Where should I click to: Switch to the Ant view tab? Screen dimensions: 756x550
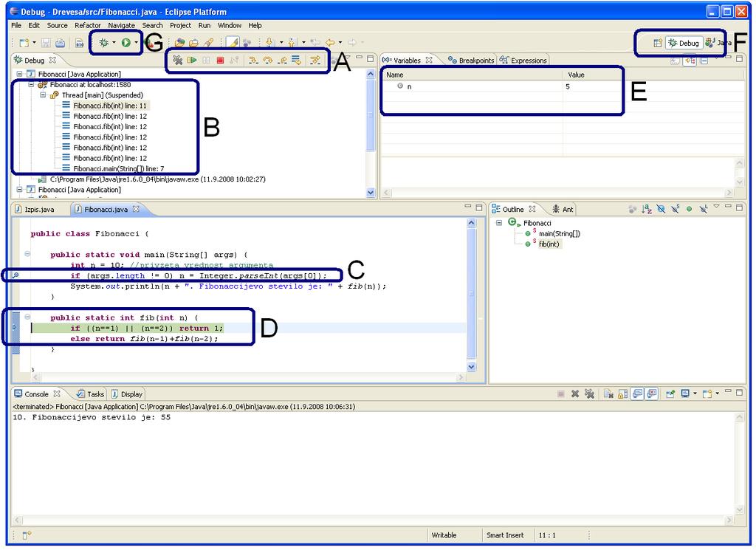click(563, 209)
